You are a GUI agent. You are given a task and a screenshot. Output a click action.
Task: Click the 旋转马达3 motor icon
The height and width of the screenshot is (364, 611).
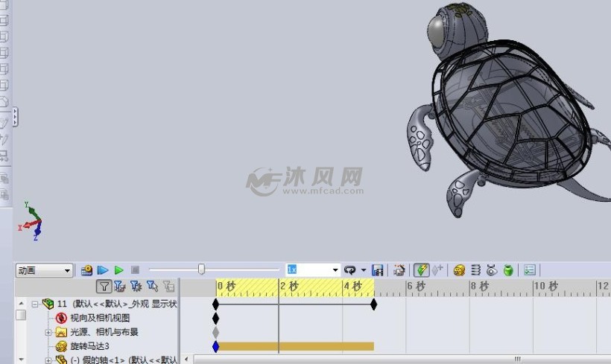tap(61, 346)
